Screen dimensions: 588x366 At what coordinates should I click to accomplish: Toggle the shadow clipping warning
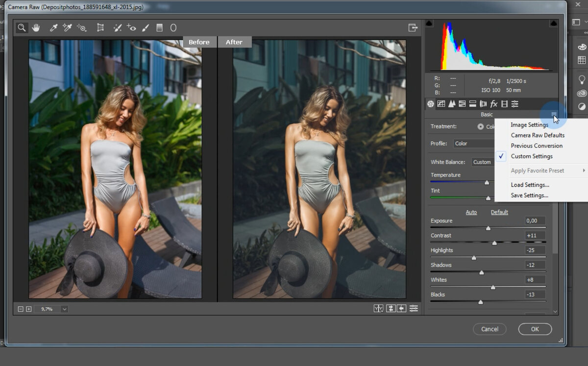(429, 23)
